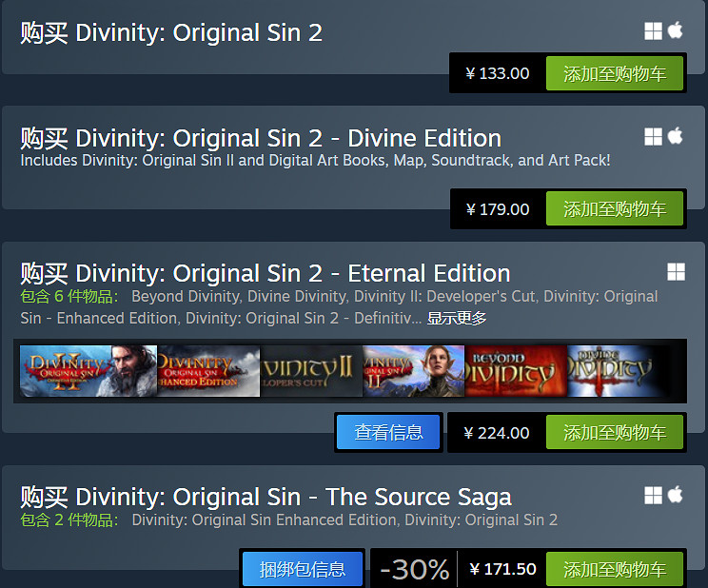The height and width of the screenshot is (588, 708).
Task: Open the Divinity II Developer's Cut thumbnail
Action: (311, 371)
